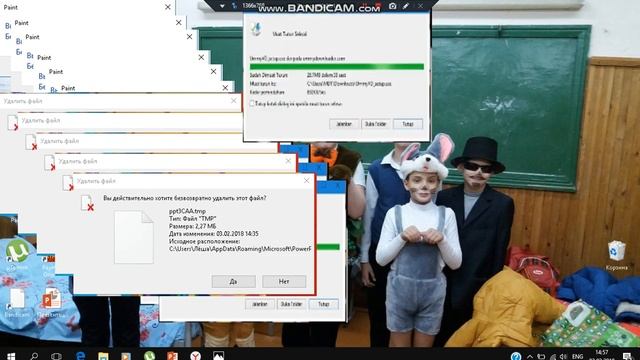Click Buka Folder in the download dialog behind delete prompt
This screenshot has height=360, width=640.
tap(291, 304)
